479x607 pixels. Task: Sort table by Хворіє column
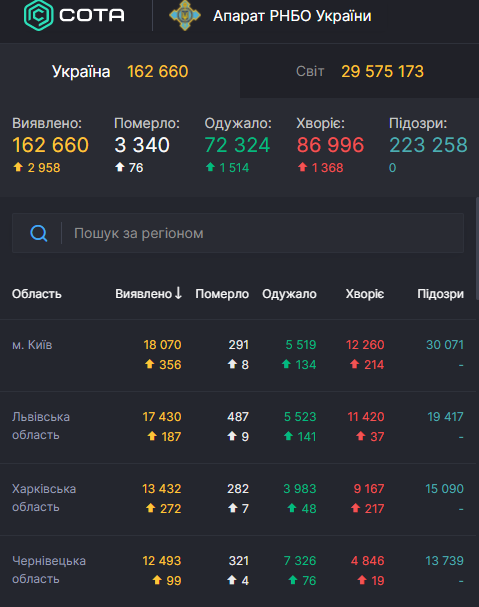[365, 294]
